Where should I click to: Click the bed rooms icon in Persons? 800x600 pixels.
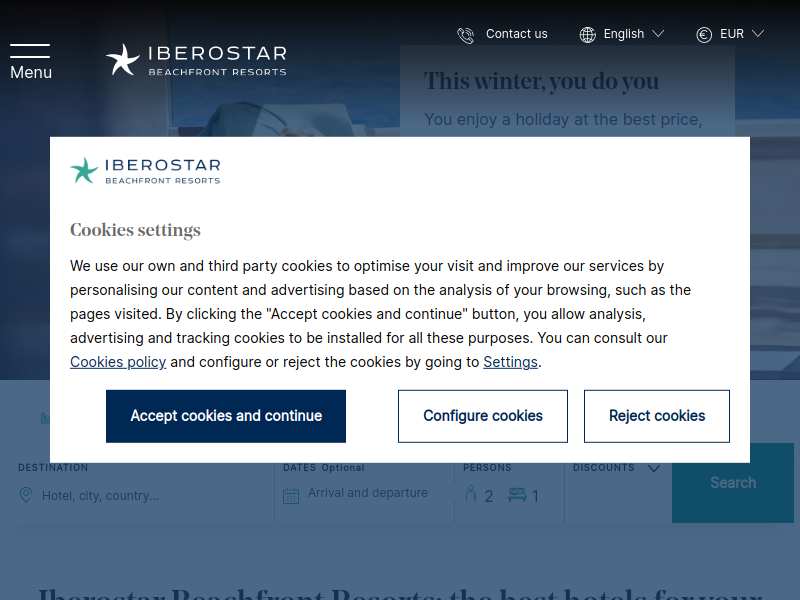(x=517, y=494)
